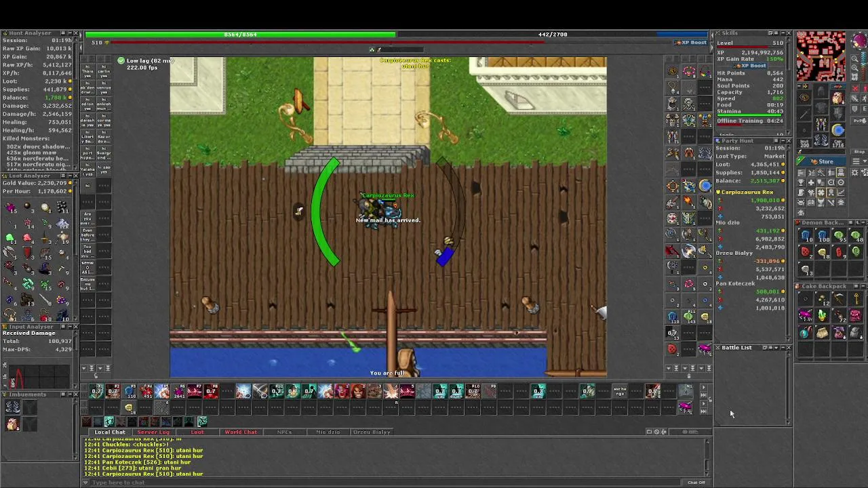Open the Drzeu Bialyy chat tab

(x=372, y=432)
